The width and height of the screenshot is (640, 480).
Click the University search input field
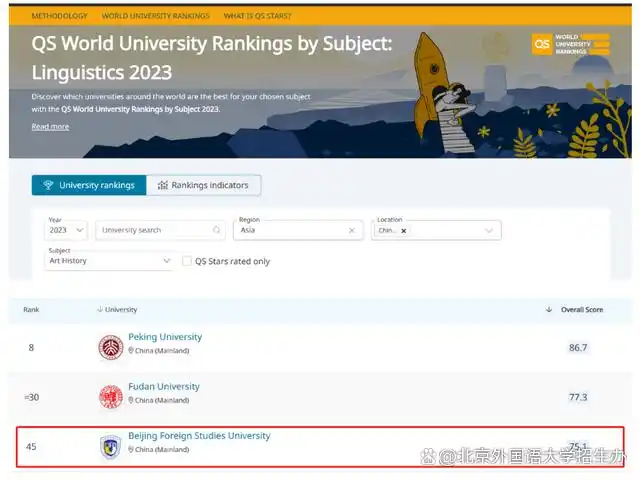(x=160, y=230)
